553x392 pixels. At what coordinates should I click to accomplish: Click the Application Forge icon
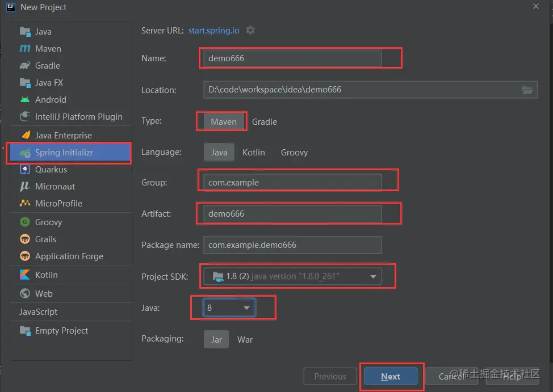(x=25, y=256)
